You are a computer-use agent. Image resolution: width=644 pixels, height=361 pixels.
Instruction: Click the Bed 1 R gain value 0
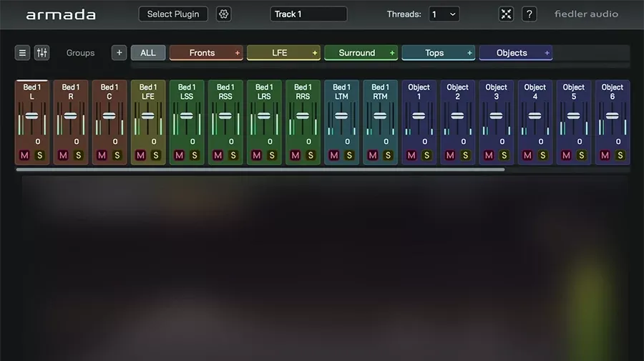[77, 141]
